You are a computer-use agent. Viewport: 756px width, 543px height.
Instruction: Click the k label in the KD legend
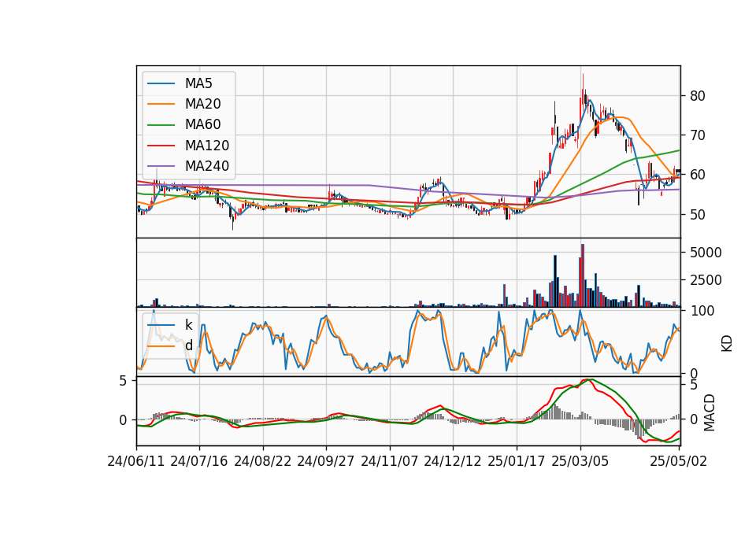(x=188, y=325)
